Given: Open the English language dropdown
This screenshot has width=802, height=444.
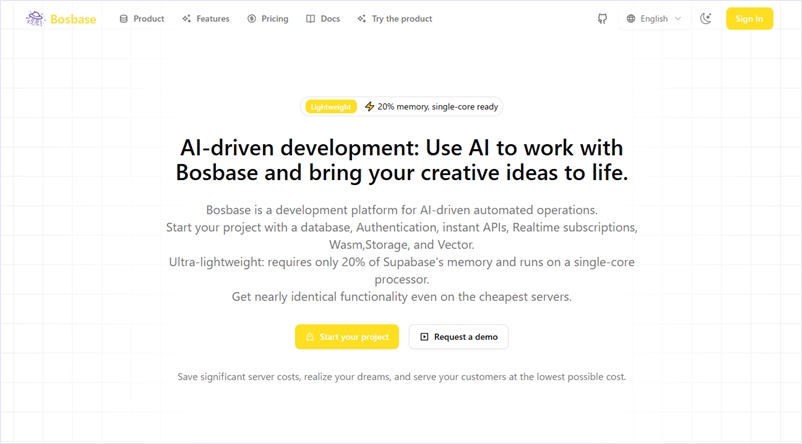Looking at the screenshot, I should click(654, 19).
